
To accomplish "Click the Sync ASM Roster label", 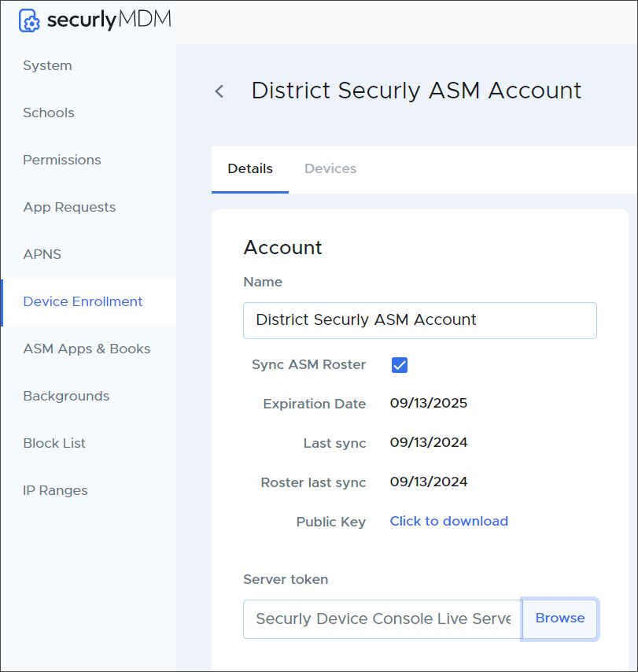I will (x=309, y=364).
